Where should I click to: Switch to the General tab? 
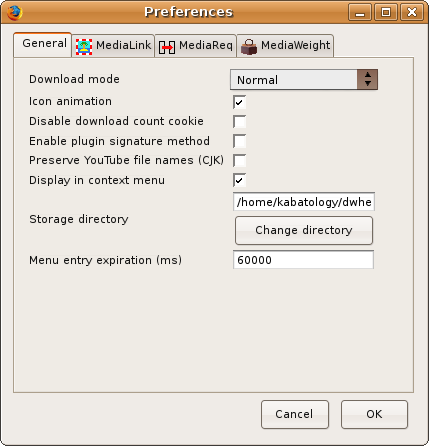click(44, 43)
